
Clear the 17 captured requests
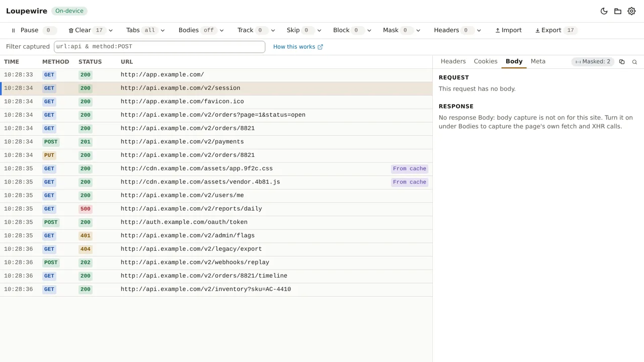click(x=86, y=30)
